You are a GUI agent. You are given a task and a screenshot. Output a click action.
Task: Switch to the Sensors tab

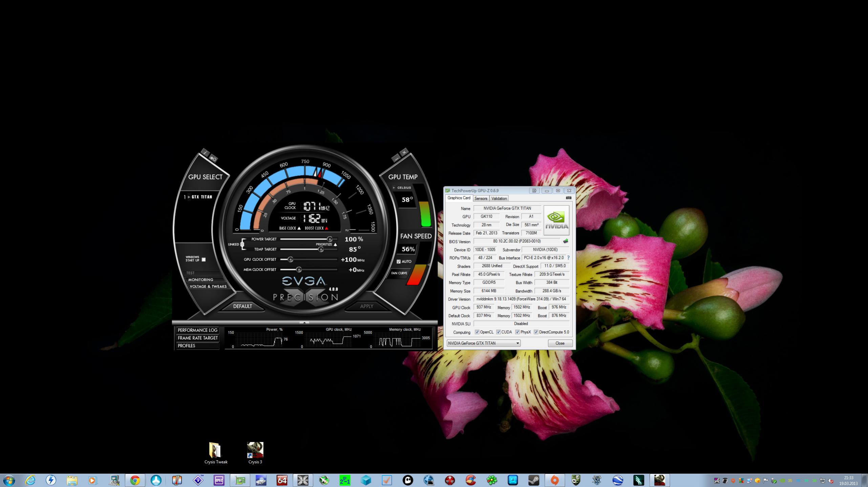481,199
